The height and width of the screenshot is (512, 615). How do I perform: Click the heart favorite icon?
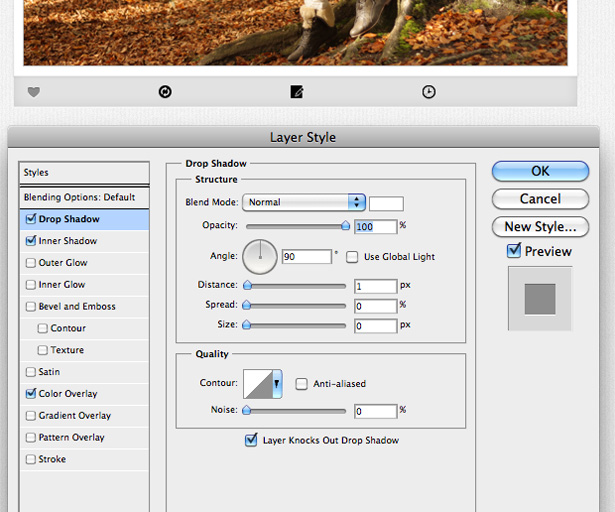click(34, 92)
